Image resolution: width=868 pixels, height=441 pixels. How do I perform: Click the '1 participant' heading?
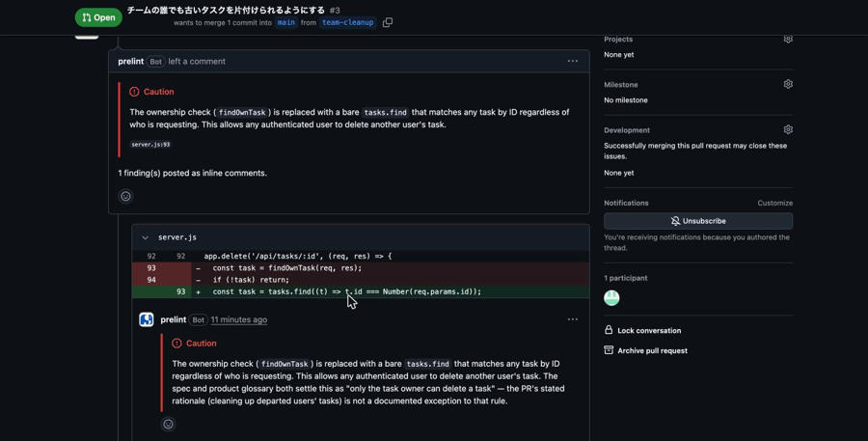626,278
